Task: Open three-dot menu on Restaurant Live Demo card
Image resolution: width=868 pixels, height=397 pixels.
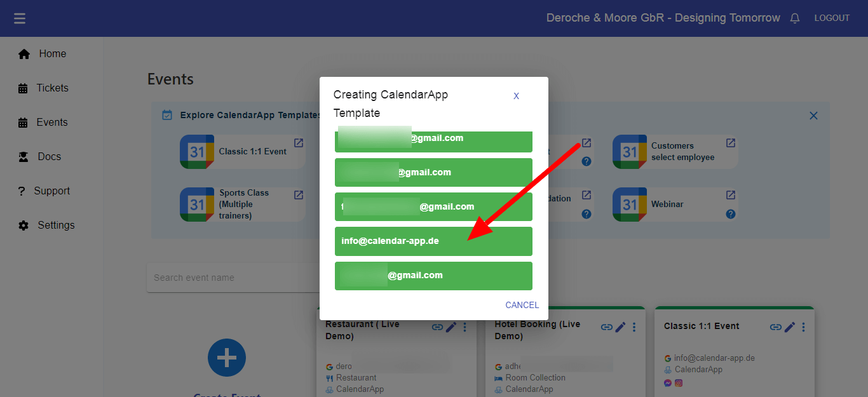Action: click(464, 326)
